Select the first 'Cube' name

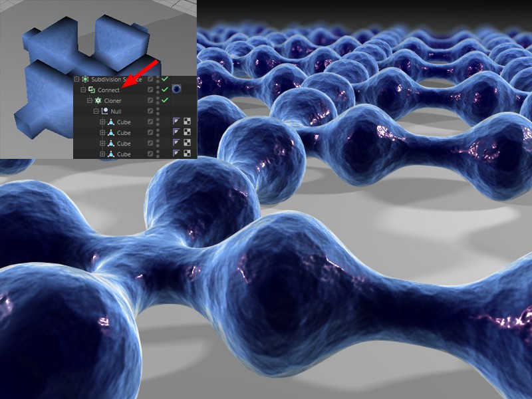(x=124, y=122)
